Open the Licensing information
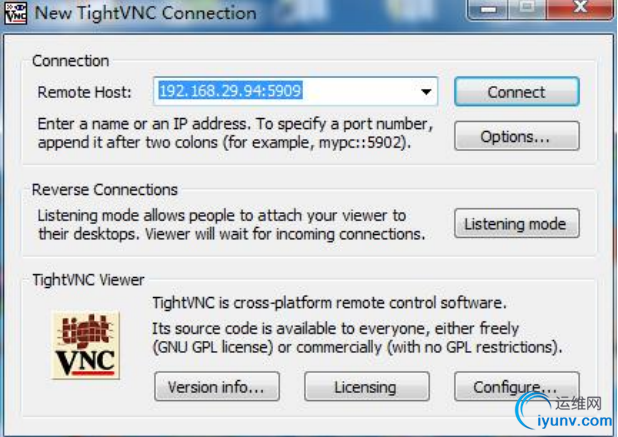 point(367,387)
